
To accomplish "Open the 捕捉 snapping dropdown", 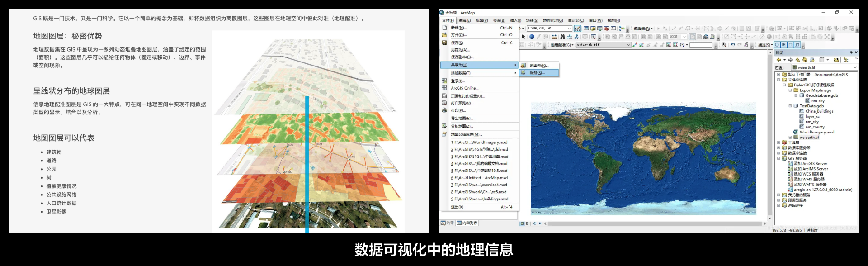I will 765,45.
